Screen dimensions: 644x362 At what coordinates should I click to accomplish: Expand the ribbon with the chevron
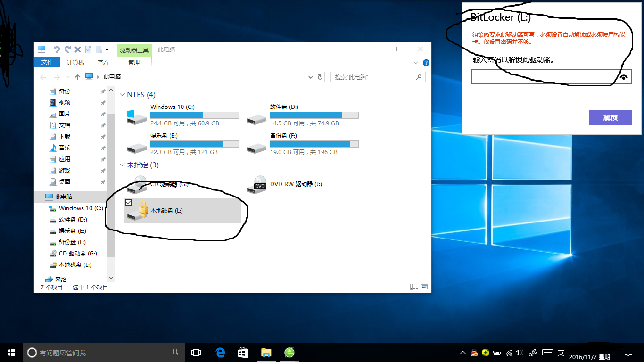point(416,62)
